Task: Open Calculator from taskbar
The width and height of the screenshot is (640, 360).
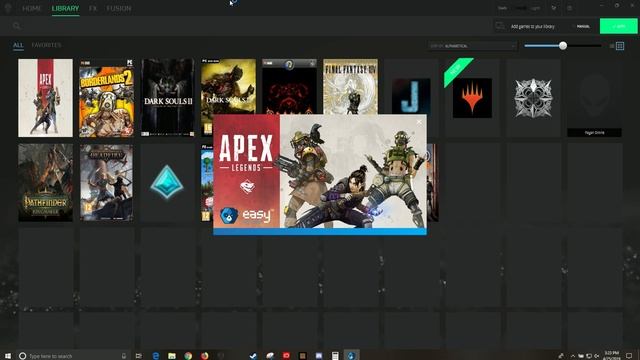Action: coord(335,356)
